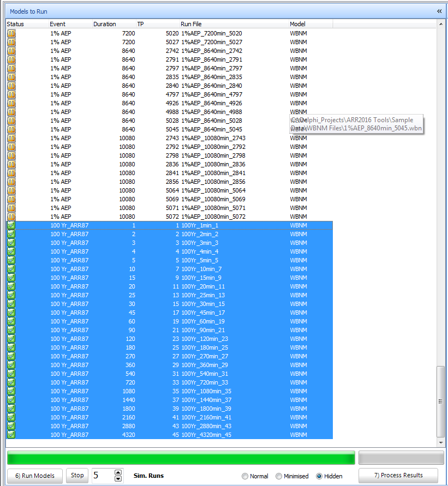Click pending status icon for 1%AEP_7200min_5020
This screenshot has height=486, width=448.
click(11, 33)
